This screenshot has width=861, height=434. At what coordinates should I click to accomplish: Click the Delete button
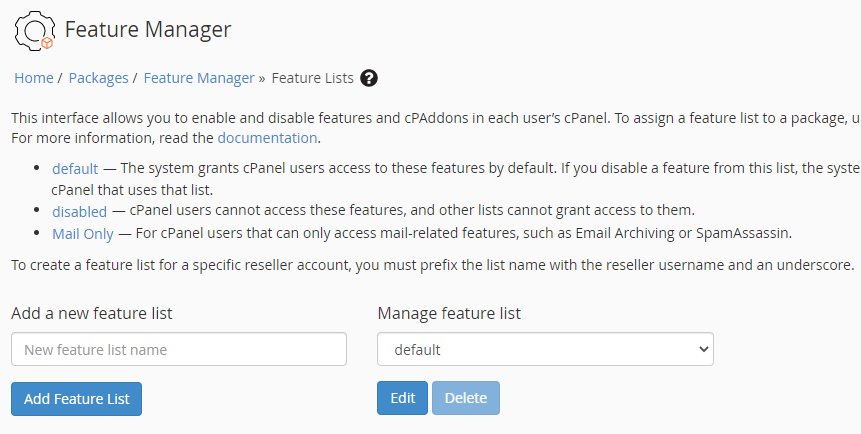tap(465, 398)
